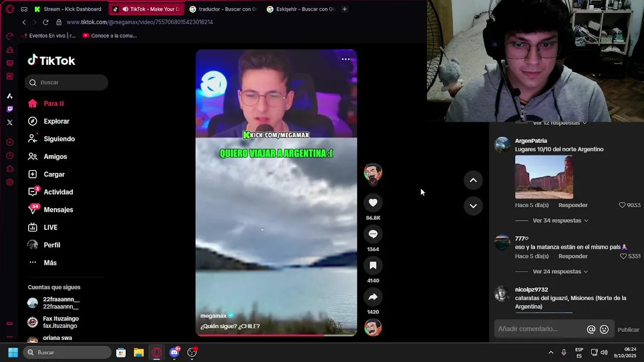Screen dimensions: 644x362
Task: Open Opera menu logo at top left
Action: (x=10, y=9)
